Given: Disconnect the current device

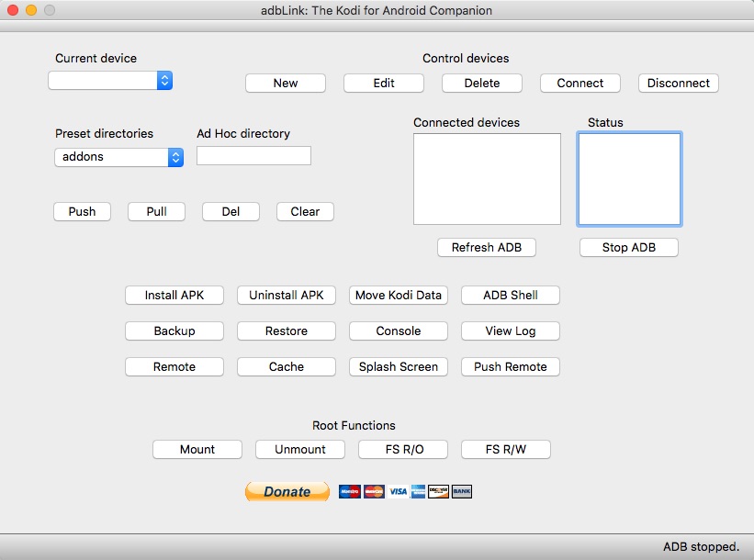Looking at the screenshot, I should point(678,83).
